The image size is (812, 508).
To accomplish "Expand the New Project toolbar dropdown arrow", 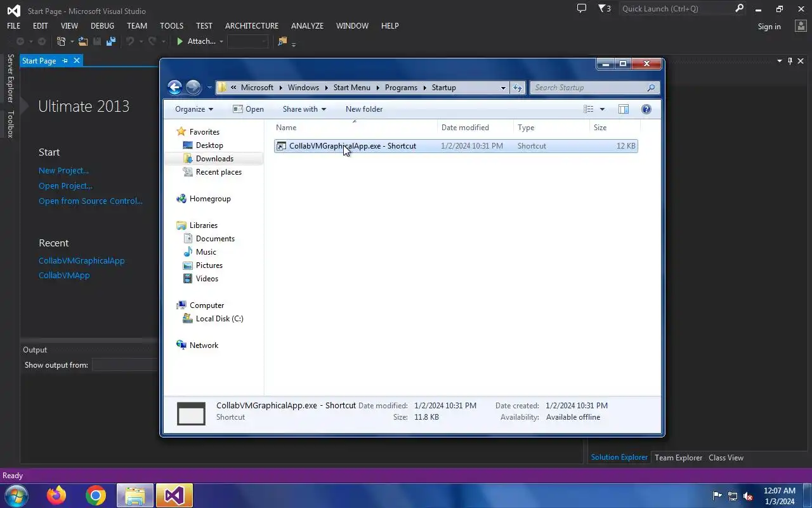I will click(72, 41).
